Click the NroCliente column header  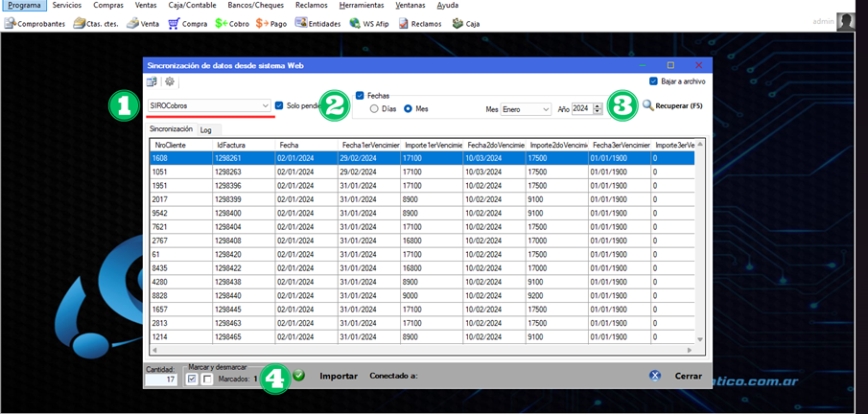click(x=181, y=145)
